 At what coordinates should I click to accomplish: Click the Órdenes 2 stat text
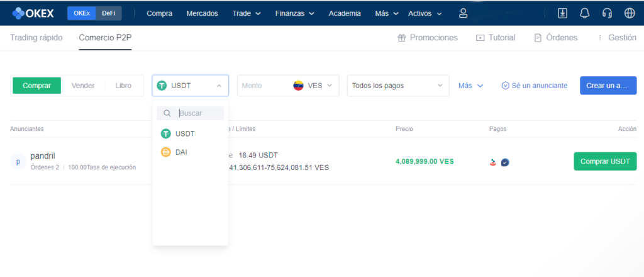pos(45,167)
